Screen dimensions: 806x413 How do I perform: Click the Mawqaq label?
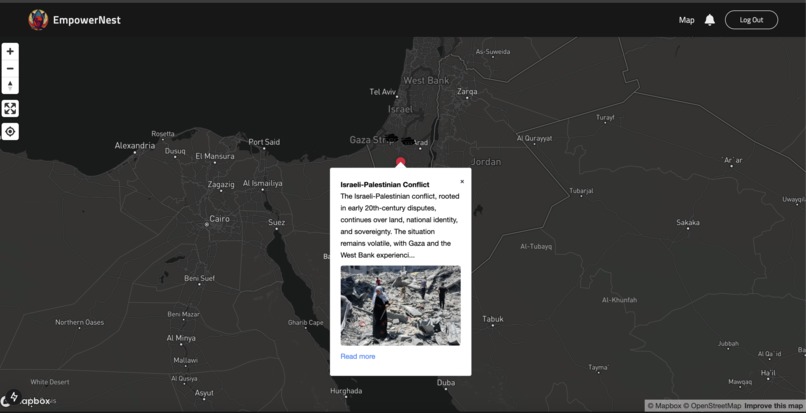740,382
